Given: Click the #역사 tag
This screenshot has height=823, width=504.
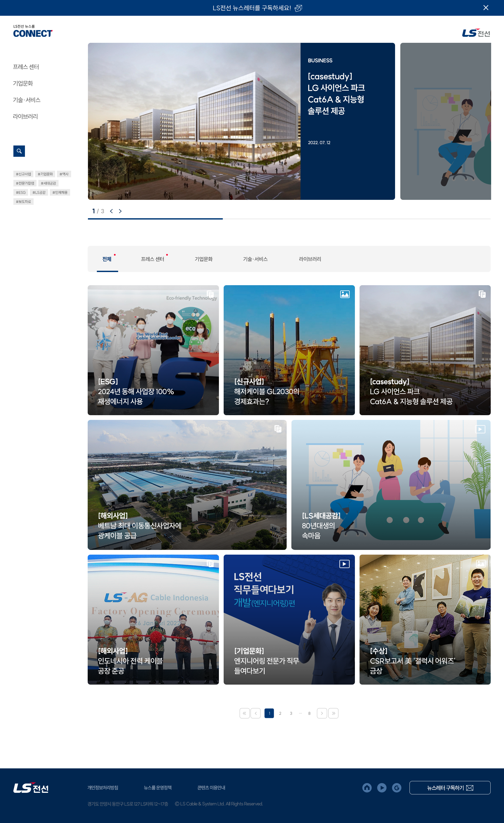Looking at the screenshot, I should pos(64,174).
